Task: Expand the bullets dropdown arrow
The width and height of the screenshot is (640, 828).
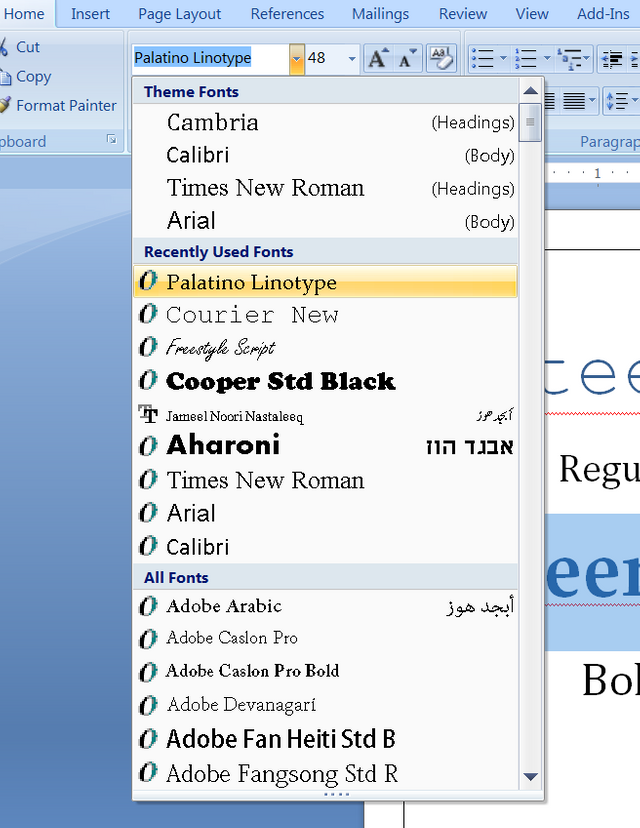Action: pyautogui.click(x=503, y=58)
